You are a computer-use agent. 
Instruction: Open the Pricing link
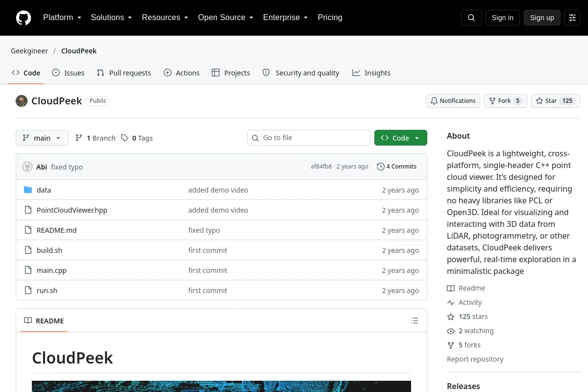point(330,18)
